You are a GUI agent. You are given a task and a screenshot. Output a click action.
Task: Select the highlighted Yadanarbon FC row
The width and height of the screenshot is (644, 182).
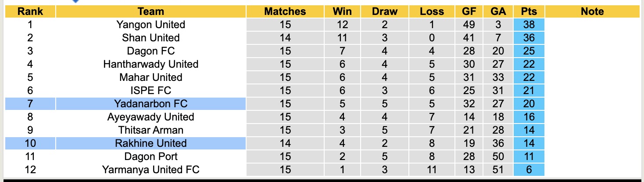coord(150,104)
